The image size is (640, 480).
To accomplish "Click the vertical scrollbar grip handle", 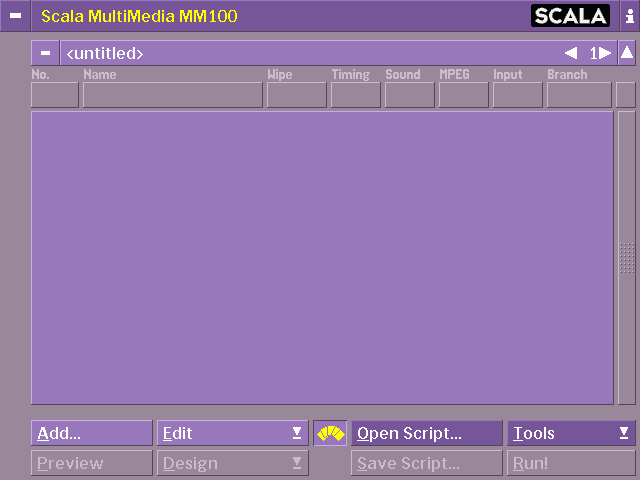I will tap(626, 257).
